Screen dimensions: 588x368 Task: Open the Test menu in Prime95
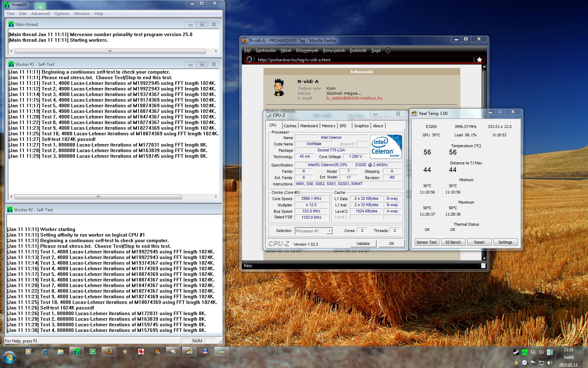[x=10, y=14]
